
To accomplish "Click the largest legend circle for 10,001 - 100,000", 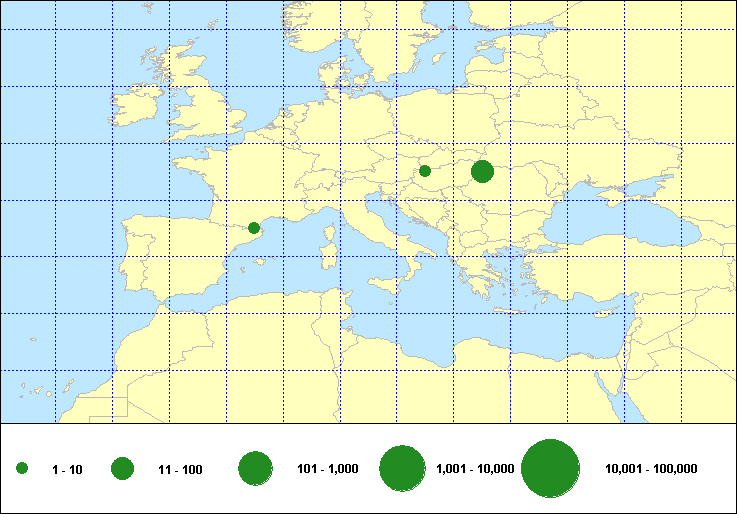I will point(551,469).
